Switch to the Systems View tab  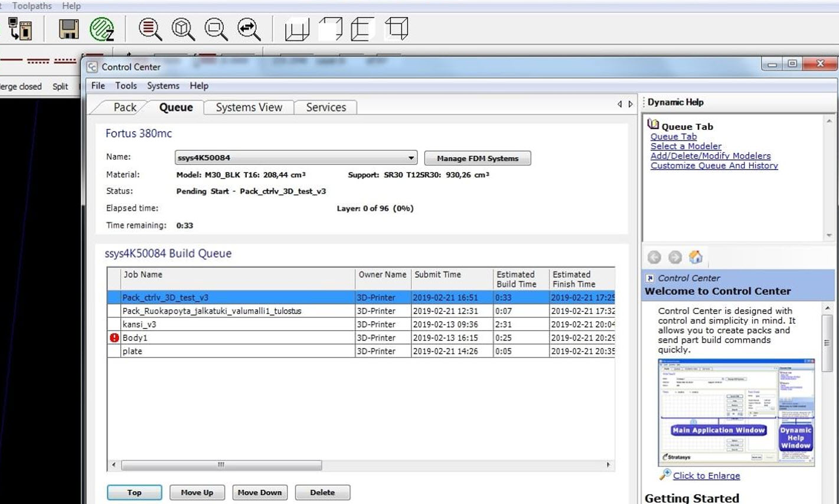pyautogui.click(x=249, y=107)
